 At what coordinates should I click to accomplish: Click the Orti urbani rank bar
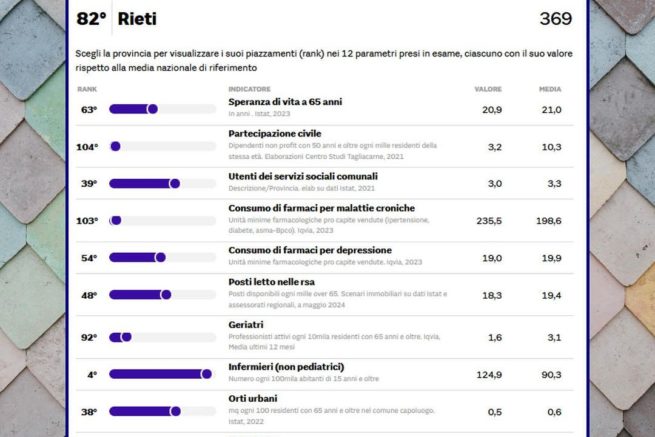(161, 411)
